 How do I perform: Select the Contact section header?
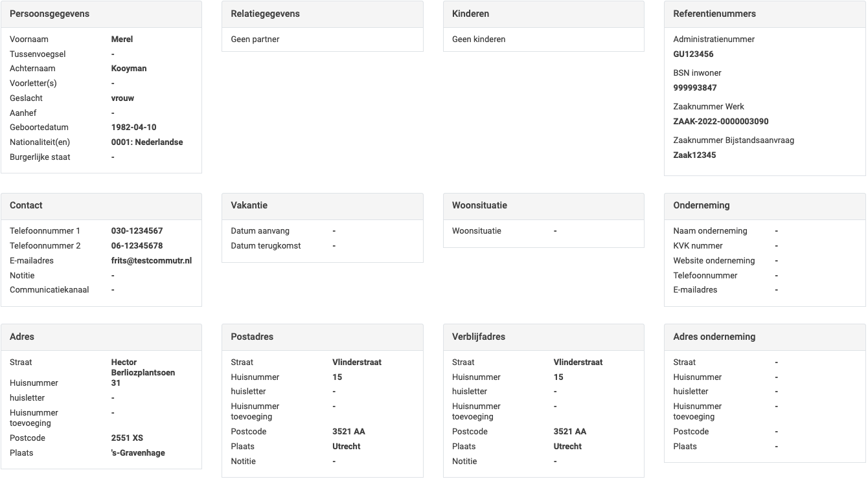[26, 205]
